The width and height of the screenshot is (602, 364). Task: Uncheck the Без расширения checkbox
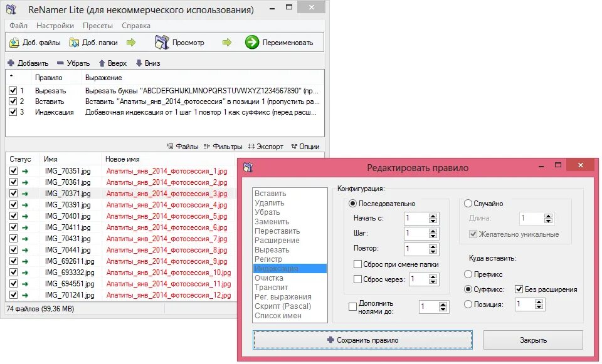(x=519, y=289)
